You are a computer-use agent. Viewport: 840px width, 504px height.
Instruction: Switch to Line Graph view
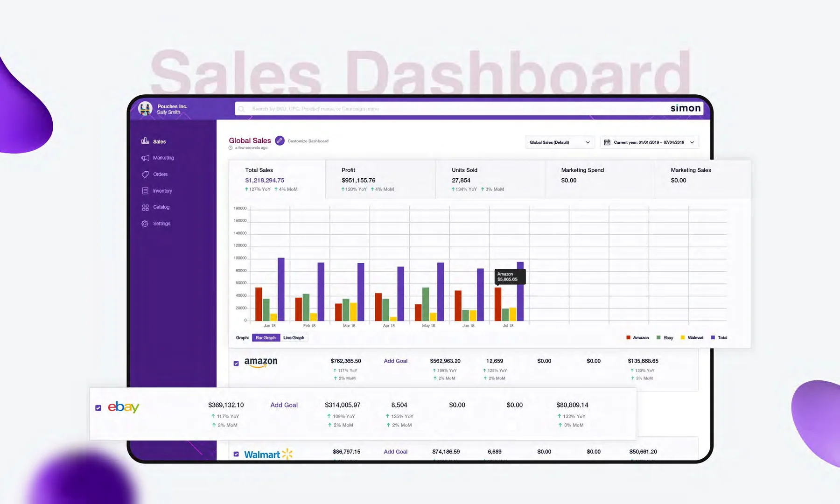pos(294,338)
